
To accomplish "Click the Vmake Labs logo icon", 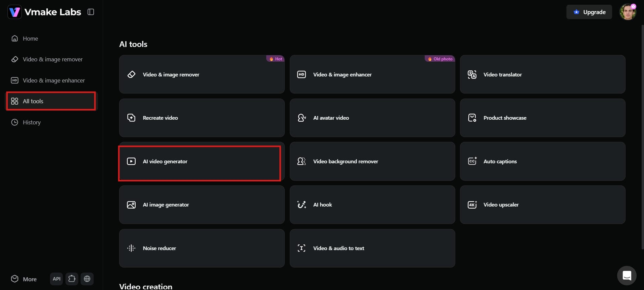I will [x=14, y=12].
